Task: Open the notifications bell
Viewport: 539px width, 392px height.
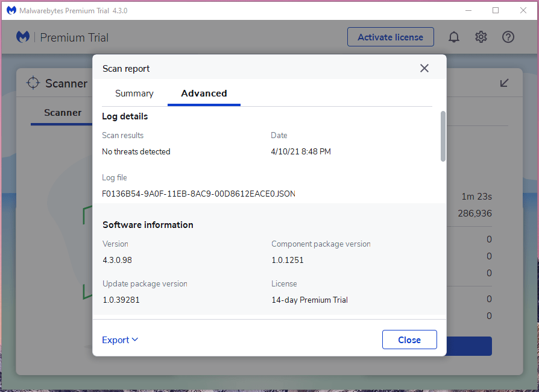Action: [454, 37]
